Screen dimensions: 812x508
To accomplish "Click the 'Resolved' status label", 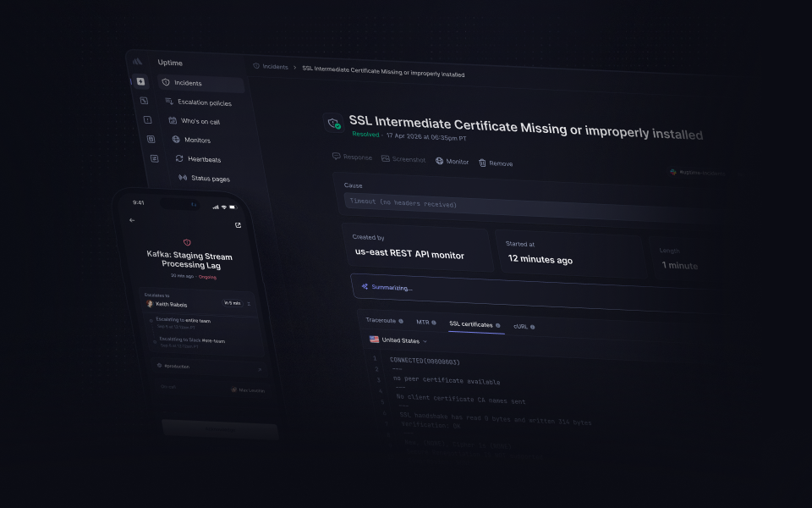I will pyautogui.click(x=365, y=135).
